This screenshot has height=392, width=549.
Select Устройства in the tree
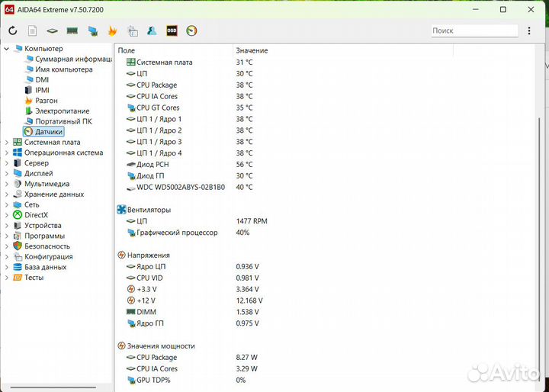[x=43, y=226]
